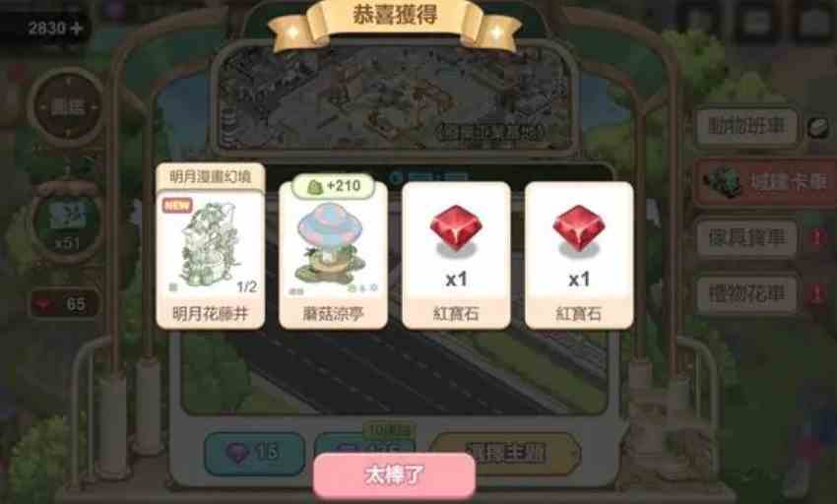This screenshot has height=504, width=837.
Task: Open the 明月漫畫幻境 set label
Action: [211, 177]
